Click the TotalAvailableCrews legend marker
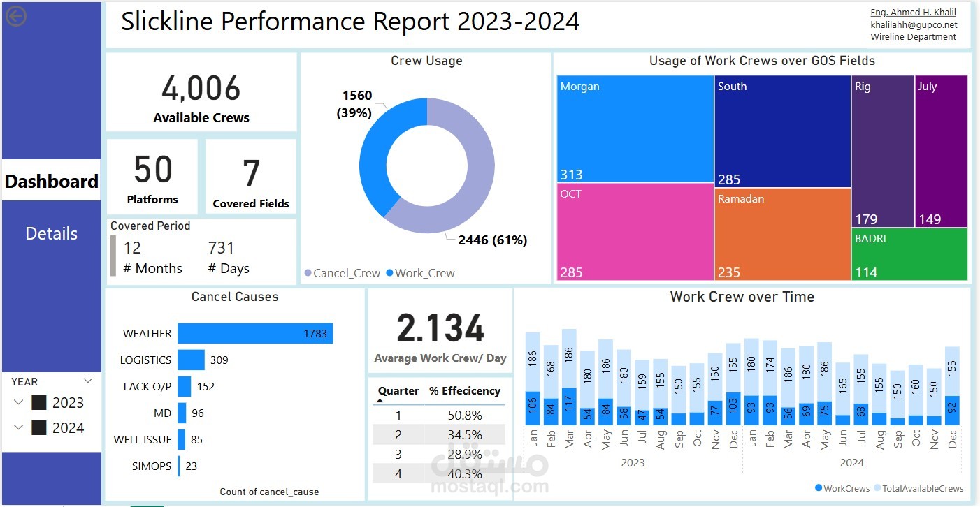This screenshot has height=507, width=980. pyautogui.click(x=877, y=488)
